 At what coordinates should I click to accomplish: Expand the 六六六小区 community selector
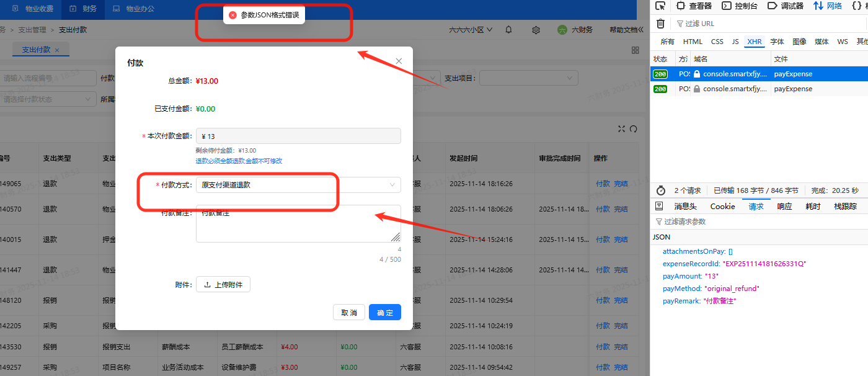coord(470,30)
